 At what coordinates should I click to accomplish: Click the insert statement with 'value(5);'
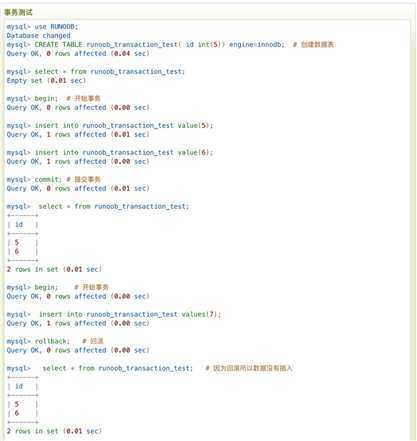coord(110,126)
